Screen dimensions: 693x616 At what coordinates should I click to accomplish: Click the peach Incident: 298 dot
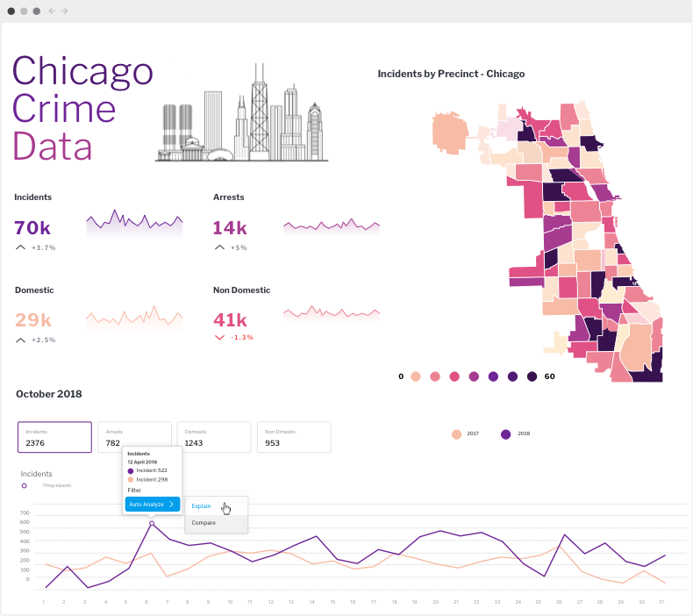pyautogui.click(x=131, y=480)
